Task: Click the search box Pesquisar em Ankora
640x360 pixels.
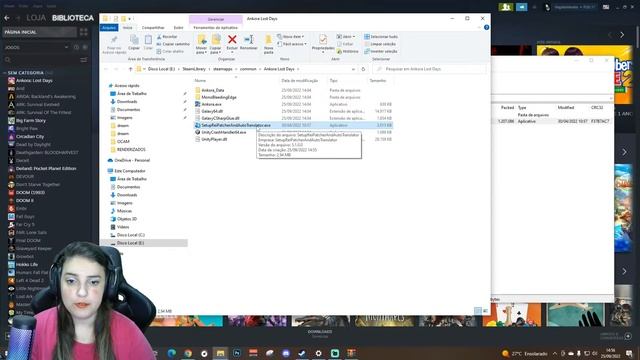Action: coord(429,69)
